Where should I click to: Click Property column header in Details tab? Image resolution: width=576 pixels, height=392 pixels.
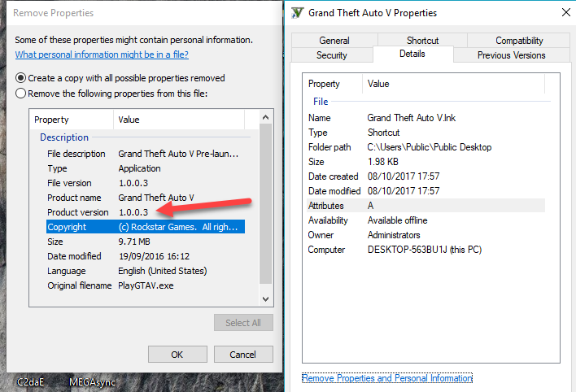333,84
